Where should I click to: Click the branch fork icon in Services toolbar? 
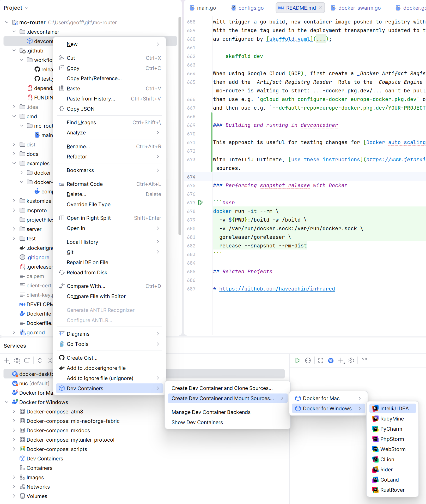pos(364,360)
